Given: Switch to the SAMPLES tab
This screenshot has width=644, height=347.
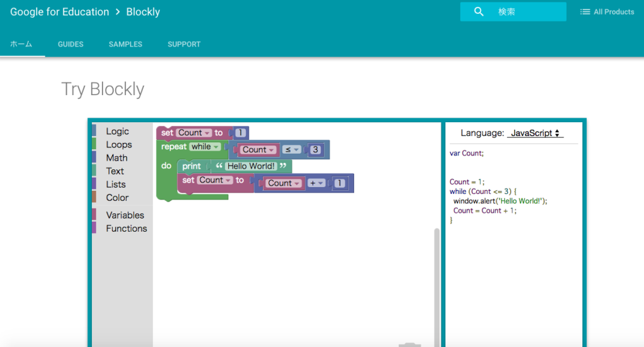Looking at the screenshot, I should [x=125, y=44].
